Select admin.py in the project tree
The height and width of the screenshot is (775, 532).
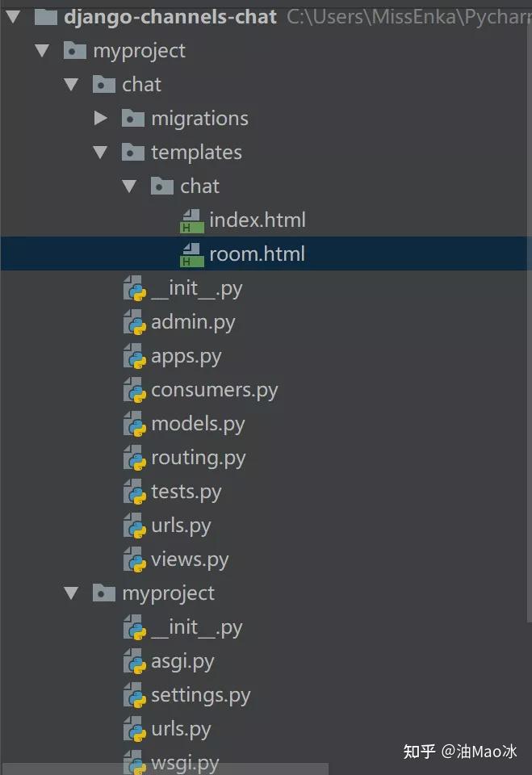192,323
